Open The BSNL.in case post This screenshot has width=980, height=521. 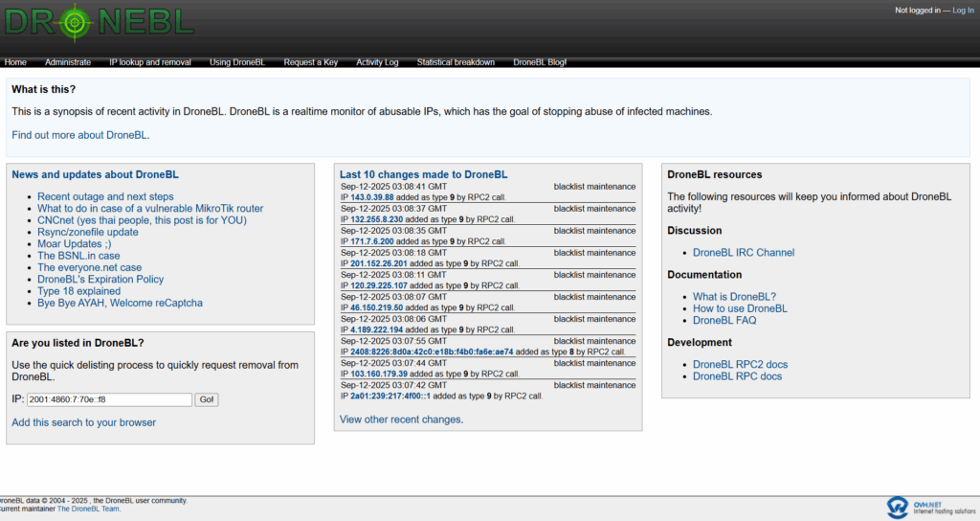(78, 256)
